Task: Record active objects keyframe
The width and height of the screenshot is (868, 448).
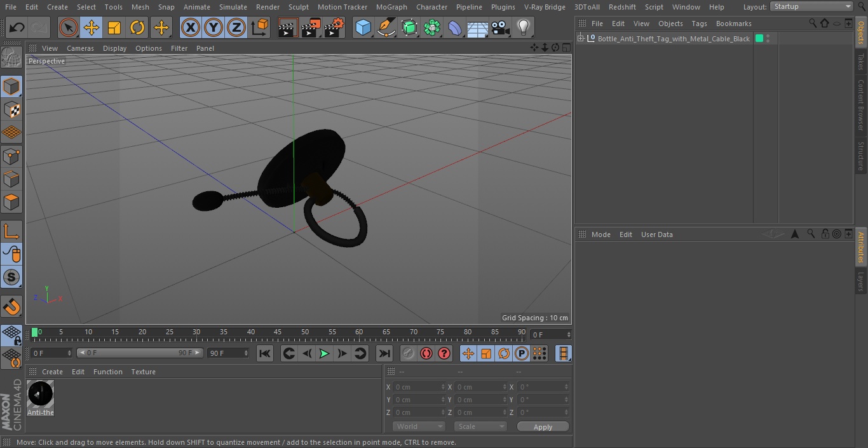Action: (x=408, y=353)
